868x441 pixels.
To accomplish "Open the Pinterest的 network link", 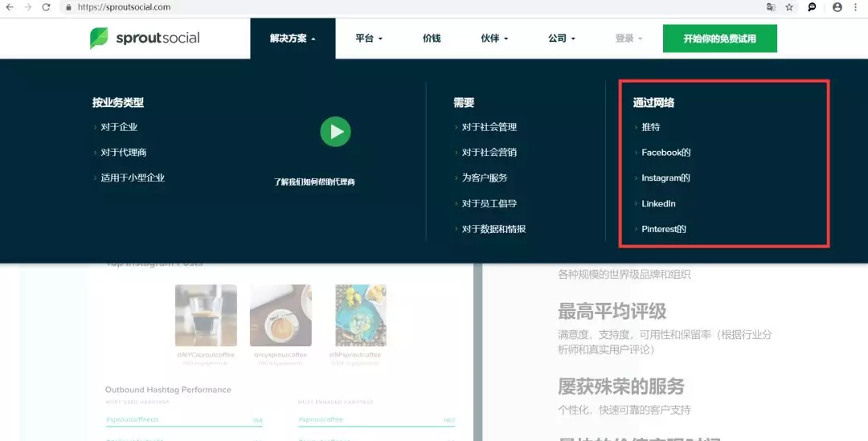I will click(x=664, y=229).
